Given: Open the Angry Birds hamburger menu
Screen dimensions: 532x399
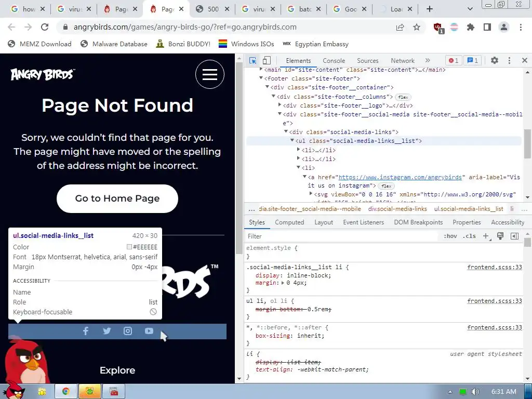Looking at the screenshot, I should (210, 74).
